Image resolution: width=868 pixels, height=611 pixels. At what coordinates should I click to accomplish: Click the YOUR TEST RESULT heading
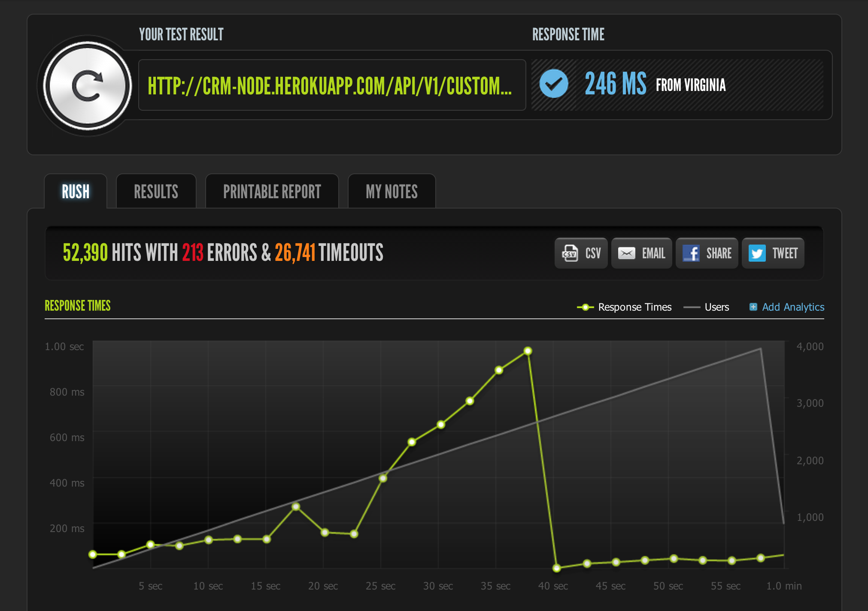[181, 34]
